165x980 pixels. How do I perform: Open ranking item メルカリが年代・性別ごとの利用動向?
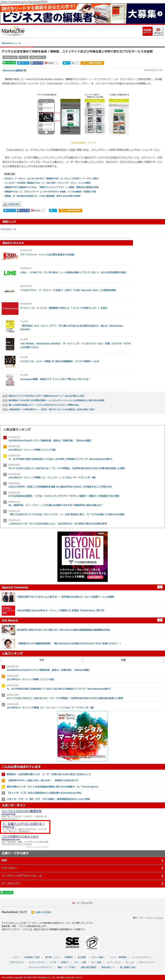[60, 487]
